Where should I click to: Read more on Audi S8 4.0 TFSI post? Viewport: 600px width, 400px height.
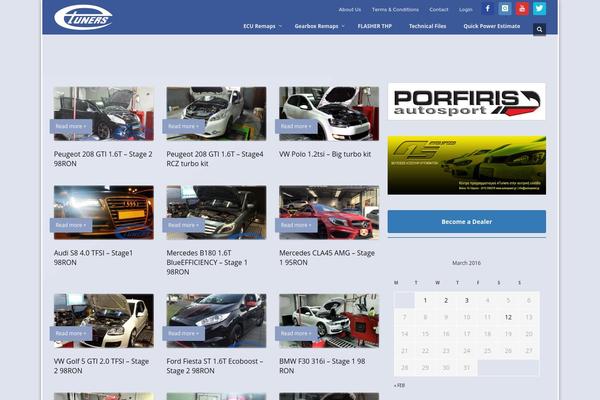click(x=71, y=225)
